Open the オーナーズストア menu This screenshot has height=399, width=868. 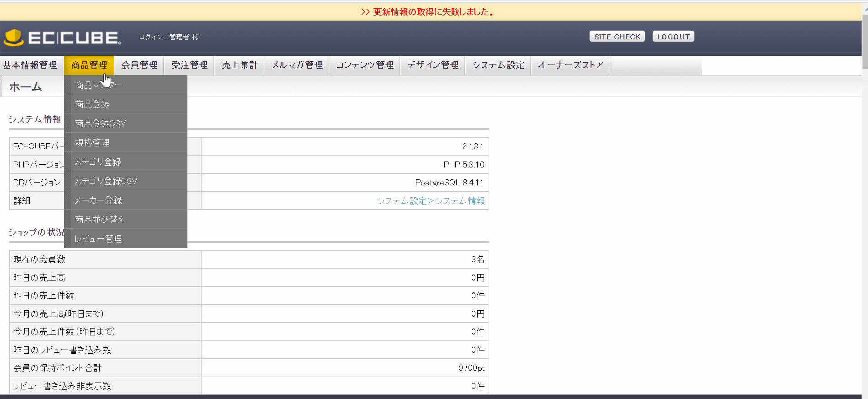[570, 65]
